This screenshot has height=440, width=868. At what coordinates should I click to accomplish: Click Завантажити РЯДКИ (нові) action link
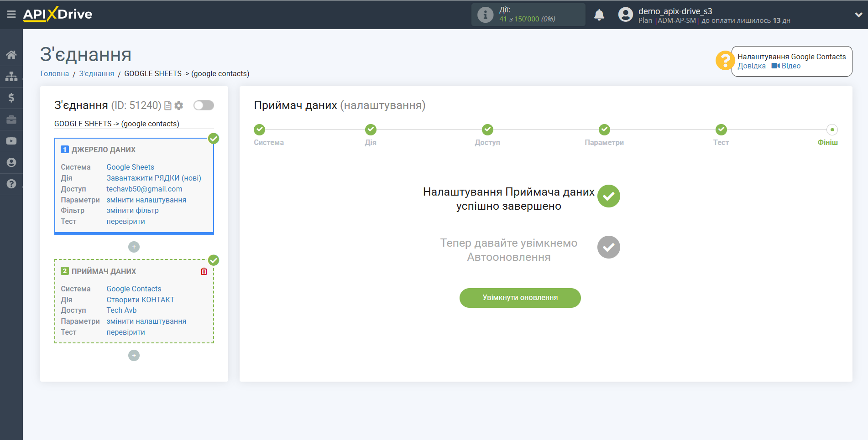click(154, 178)
